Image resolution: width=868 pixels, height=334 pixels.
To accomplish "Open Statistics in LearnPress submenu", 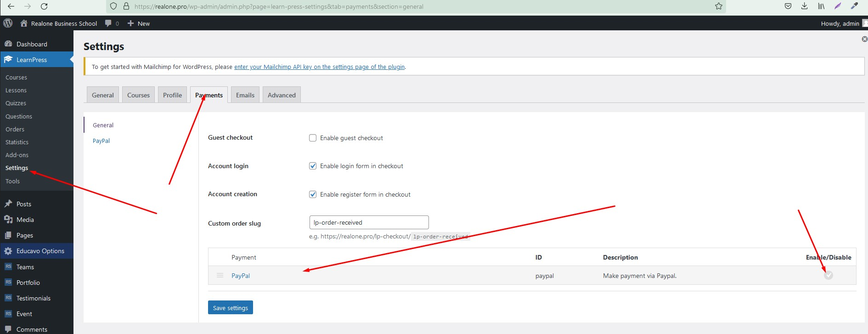I will (x=17, y=142).
